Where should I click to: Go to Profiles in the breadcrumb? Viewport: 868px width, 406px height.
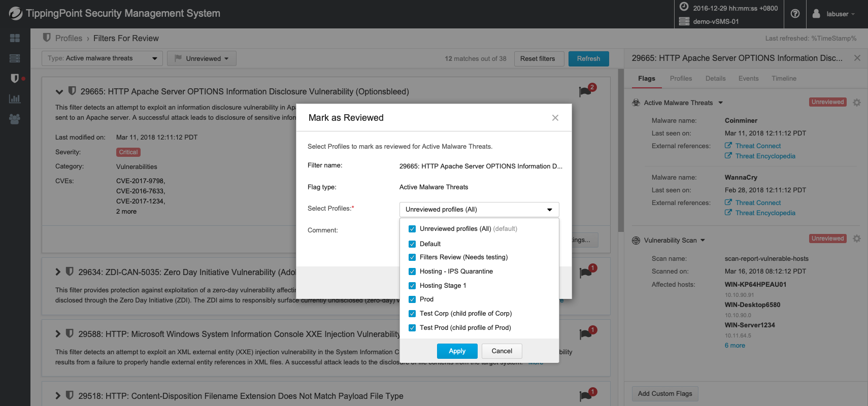point(69,38)
